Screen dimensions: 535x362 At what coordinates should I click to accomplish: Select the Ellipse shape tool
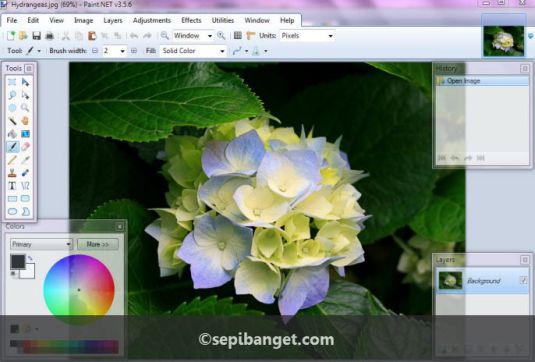pos(12,212)
